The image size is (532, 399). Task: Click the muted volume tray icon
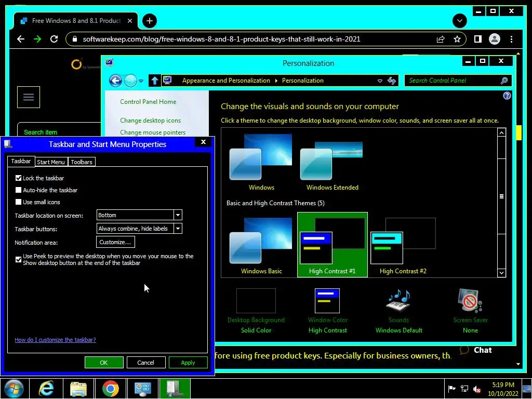[477, 389]
